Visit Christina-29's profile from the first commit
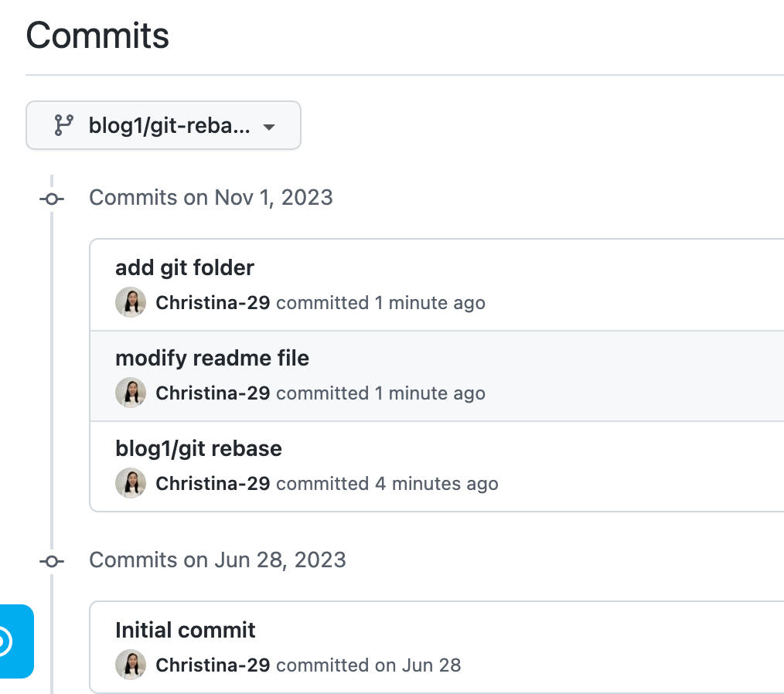This screenshot has width=784, height=694. point(212,302)
